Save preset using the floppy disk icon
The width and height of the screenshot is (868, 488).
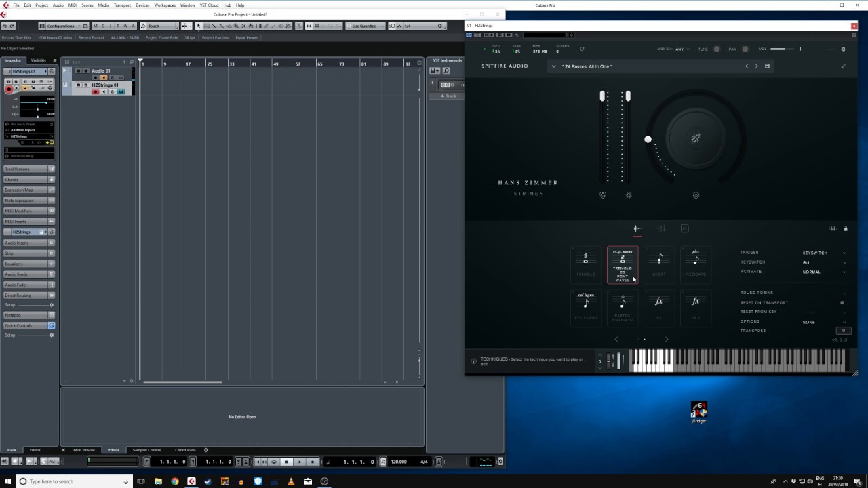[767, 66]
